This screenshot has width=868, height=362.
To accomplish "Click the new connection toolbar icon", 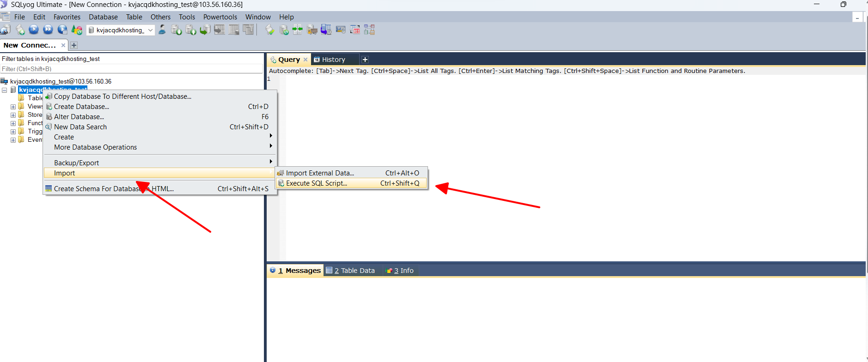I will coord(6,30).
